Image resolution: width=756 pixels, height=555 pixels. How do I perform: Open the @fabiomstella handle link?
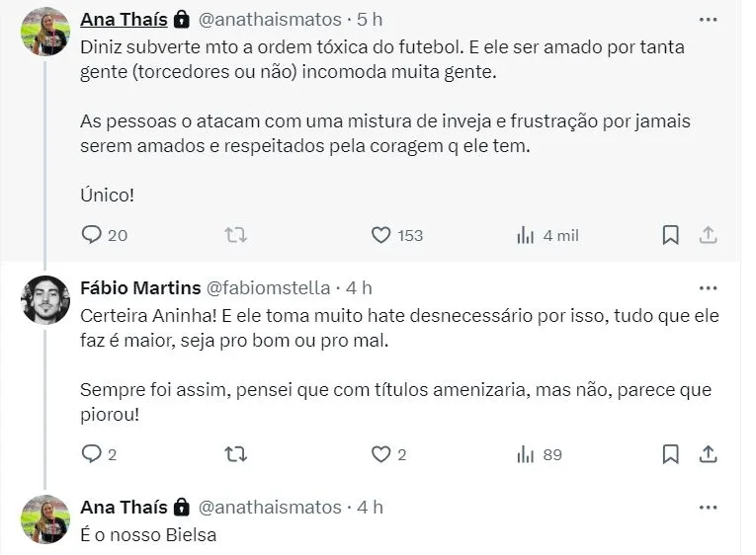coord(267,288)
